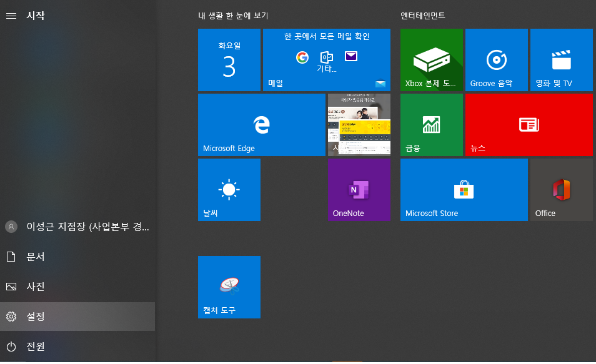This screenshot has width=596, height=364.
Task: Open 문서 documents folder
Action: 77,257
